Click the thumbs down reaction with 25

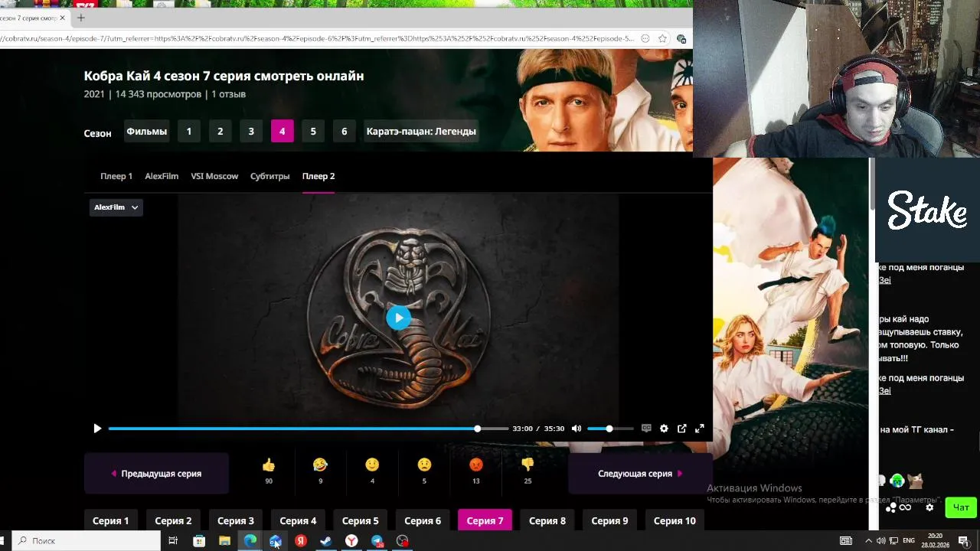(x=528, y=471)
